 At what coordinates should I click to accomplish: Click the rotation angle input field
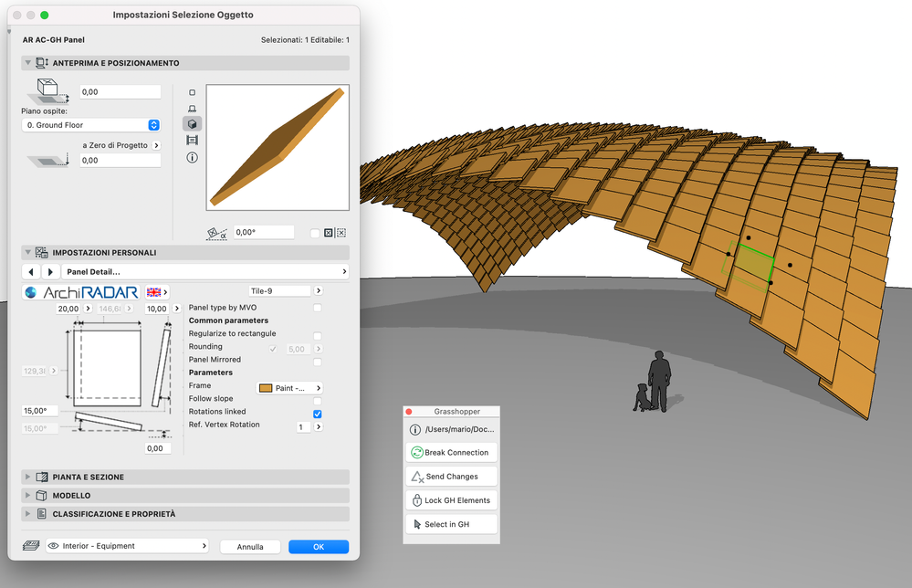pos(263,232)
